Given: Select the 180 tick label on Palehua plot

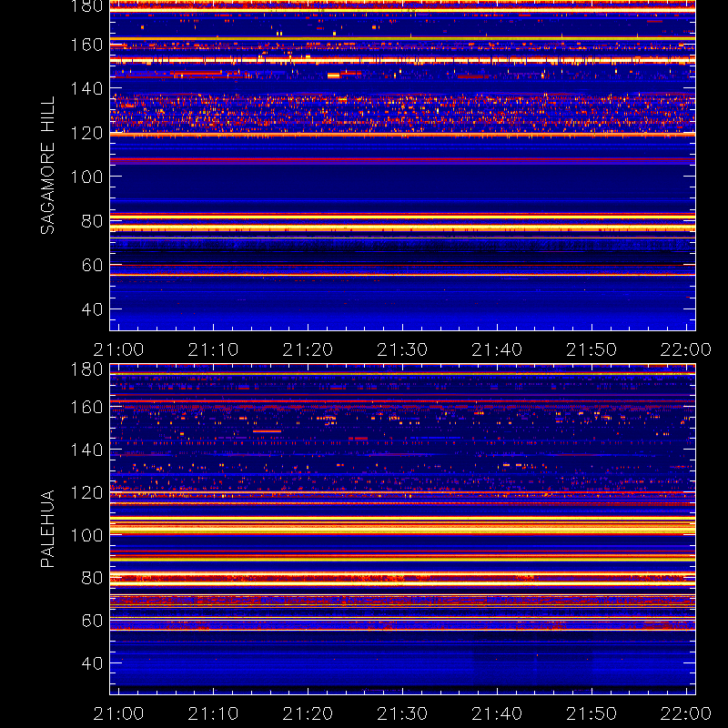Looking at the screenshot, I should coord(86,369).
